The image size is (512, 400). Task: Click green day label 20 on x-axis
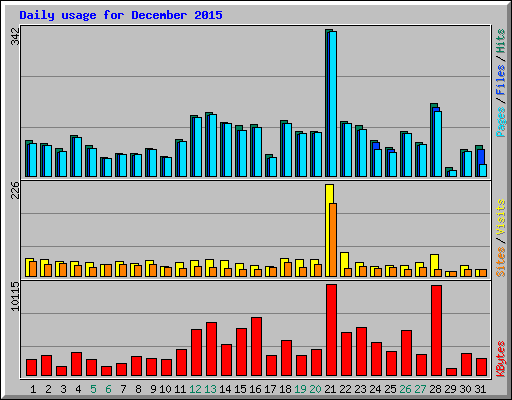click(315, 389)
